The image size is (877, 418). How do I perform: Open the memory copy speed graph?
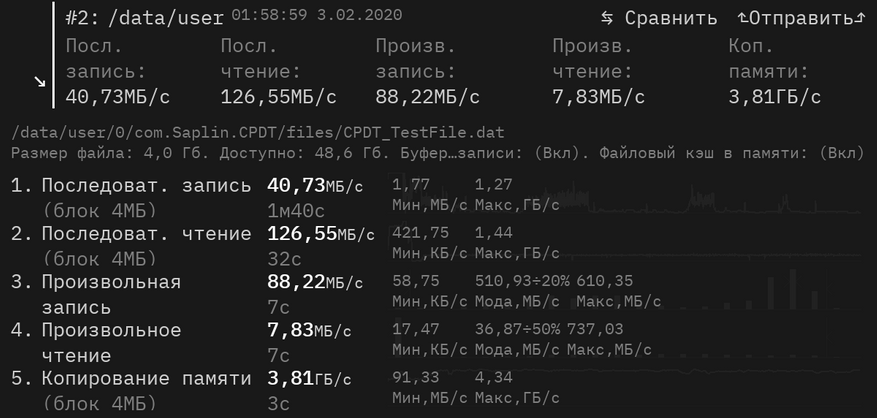tap(626, 390)
